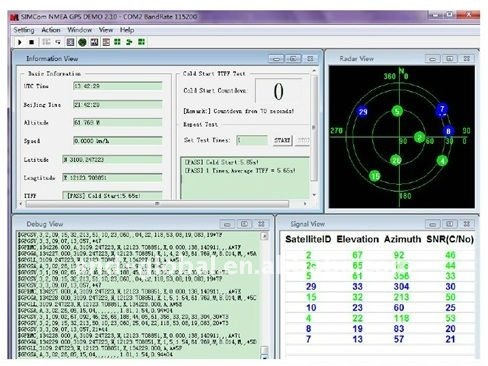Click the TTFF result field
The height and width of the screenshot is (366, 488).
pos(112,195)
